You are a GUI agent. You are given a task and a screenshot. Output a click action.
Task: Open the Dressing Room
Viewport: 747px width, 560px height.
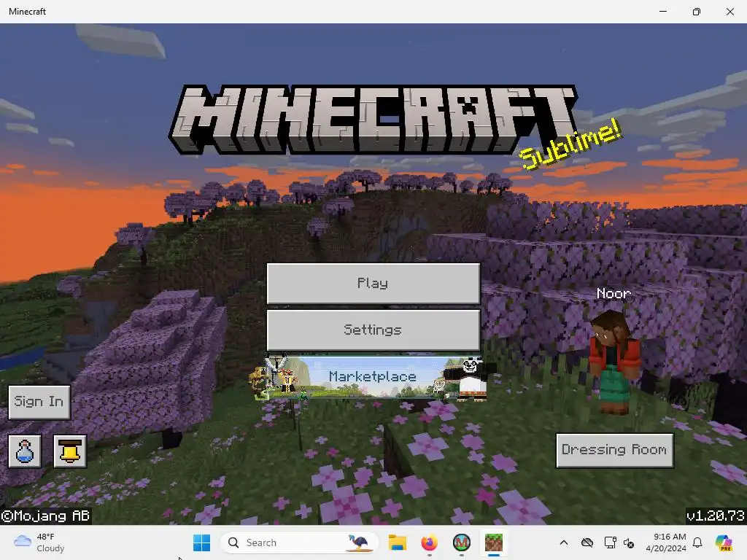[614, 450]
